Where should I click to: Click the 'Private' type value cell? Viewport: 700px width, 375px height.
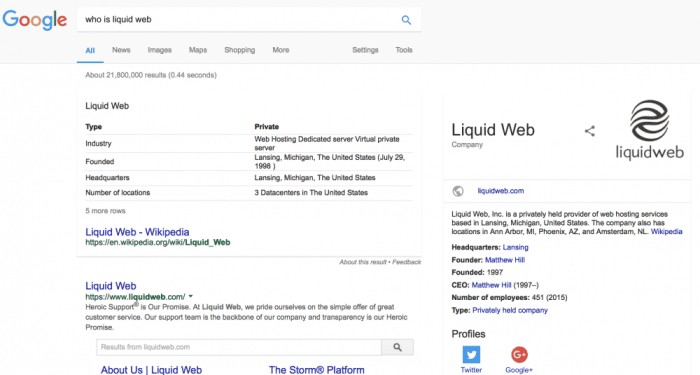point(267,127)
